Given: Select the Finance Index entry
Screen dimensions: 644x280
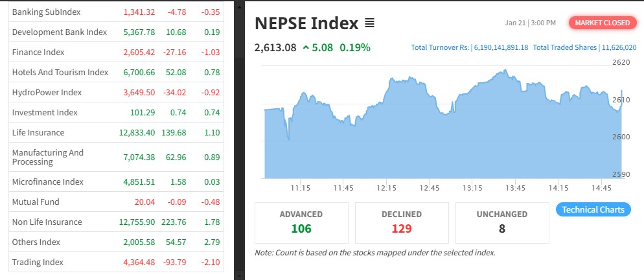Looking at the screenshot, I should tap(38, 52).
